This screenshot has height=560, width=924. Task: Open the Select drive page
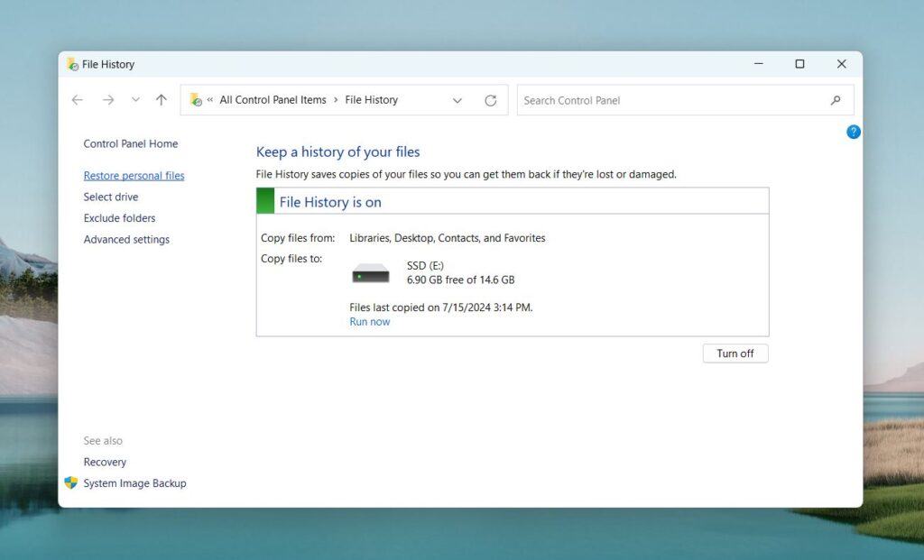[110, 197]
